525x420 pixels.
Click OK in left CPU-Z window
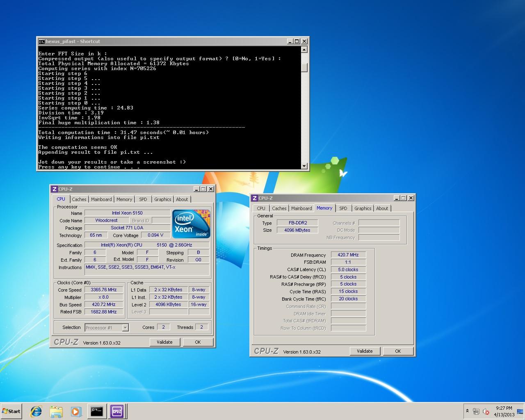tap(198, 342)
